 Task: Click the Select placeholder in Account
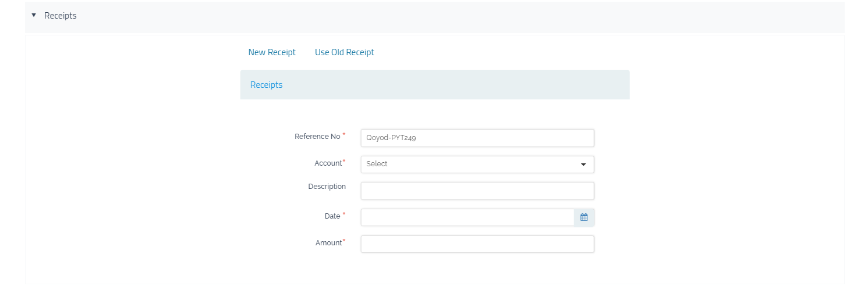tap(377, 165)
